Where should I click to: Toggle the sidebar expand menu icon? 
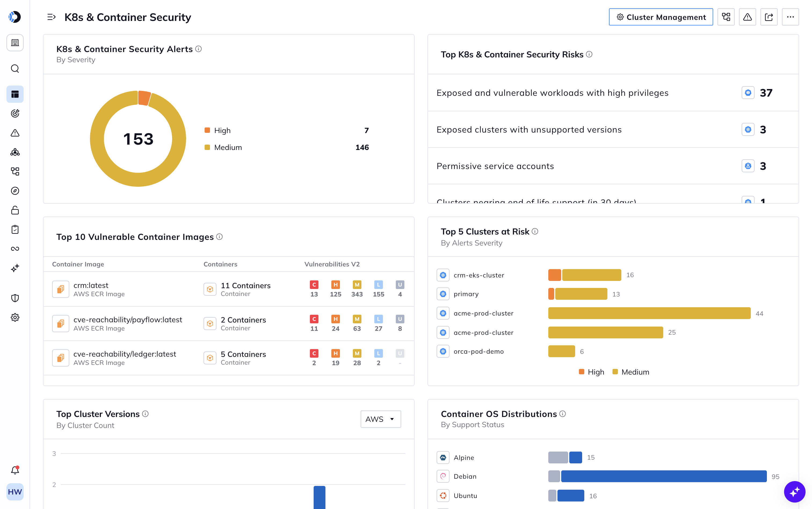click(x=51, y=17)
